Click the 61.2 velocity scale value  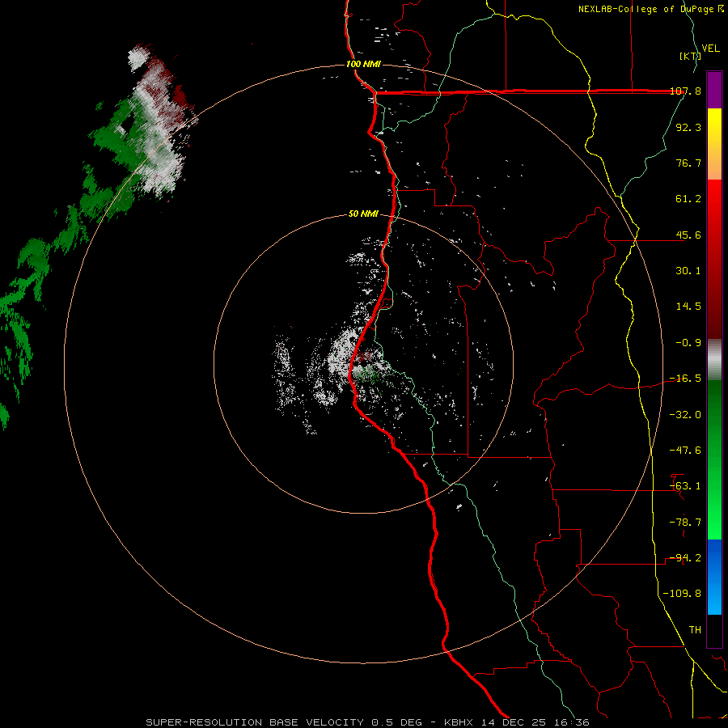point(688,199)
